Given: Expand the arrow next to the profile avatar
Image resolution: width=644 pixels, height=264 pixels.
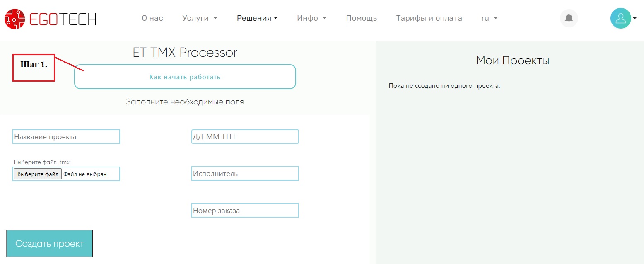Looking at the screenshot, I should pos(634,18).
